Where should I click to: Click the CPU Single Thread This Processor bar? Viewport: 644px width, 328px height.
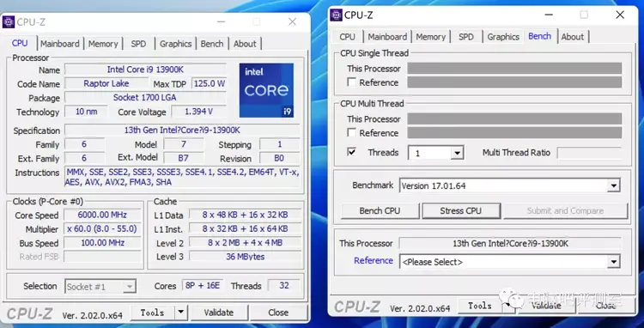tap(514, 69)
